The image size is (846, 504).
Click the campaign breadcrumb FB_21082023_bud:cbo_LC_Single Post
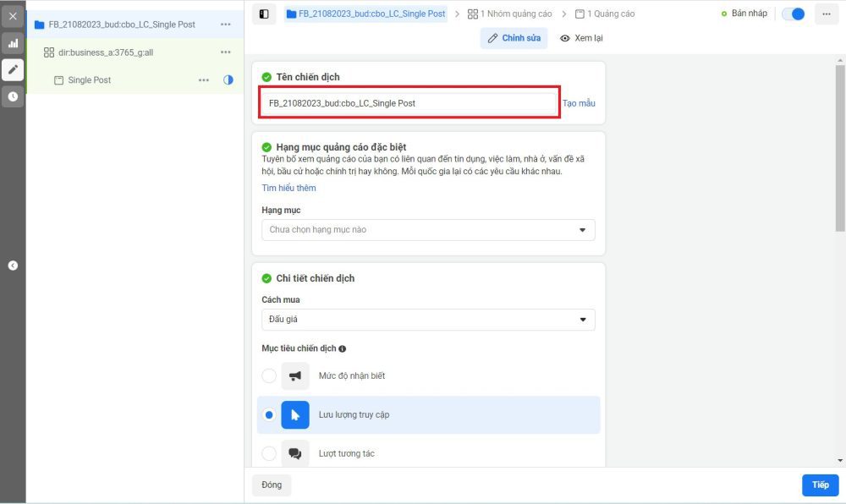[x=365, y=14]
